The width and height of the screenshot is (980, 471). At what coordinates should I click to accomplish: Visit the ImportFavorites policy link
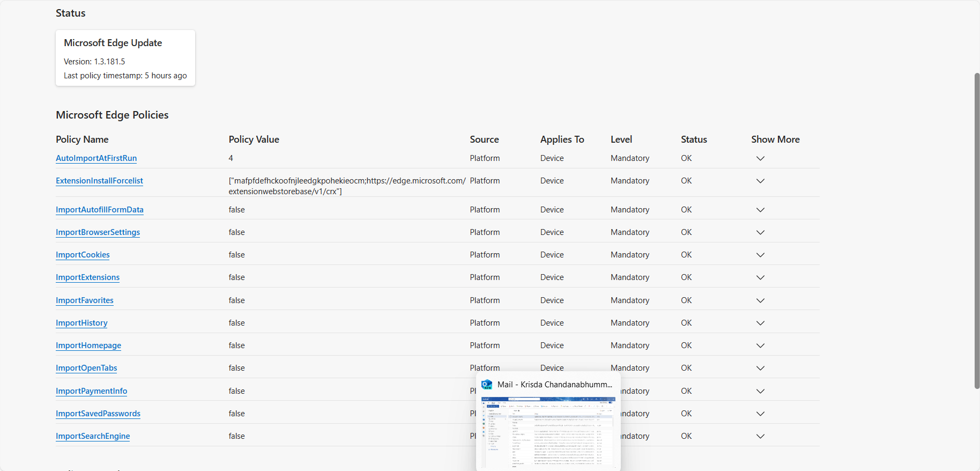[x=85, y=300]
